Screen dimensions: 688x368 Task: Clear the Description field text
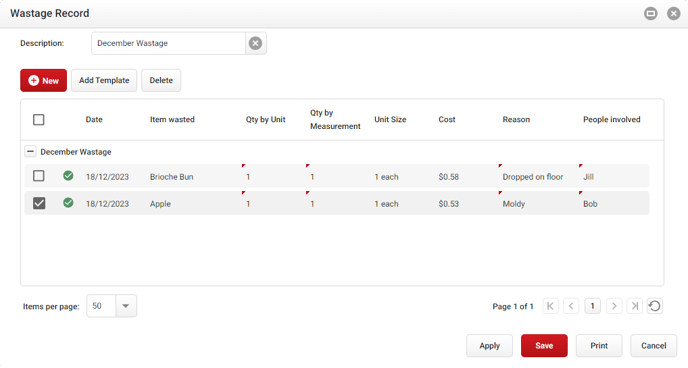coord(255,43)
